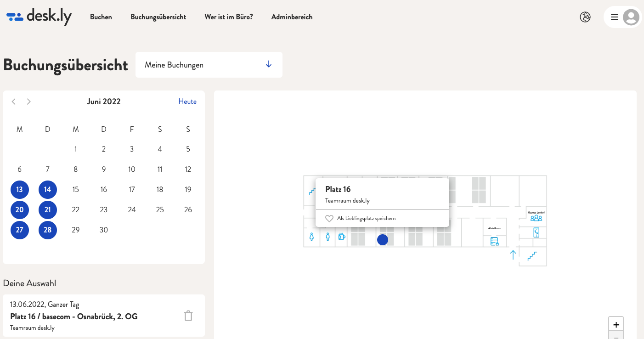The image size is (644, 339).
Task: Select June 6 in the calendar
Action: [19, 169]
